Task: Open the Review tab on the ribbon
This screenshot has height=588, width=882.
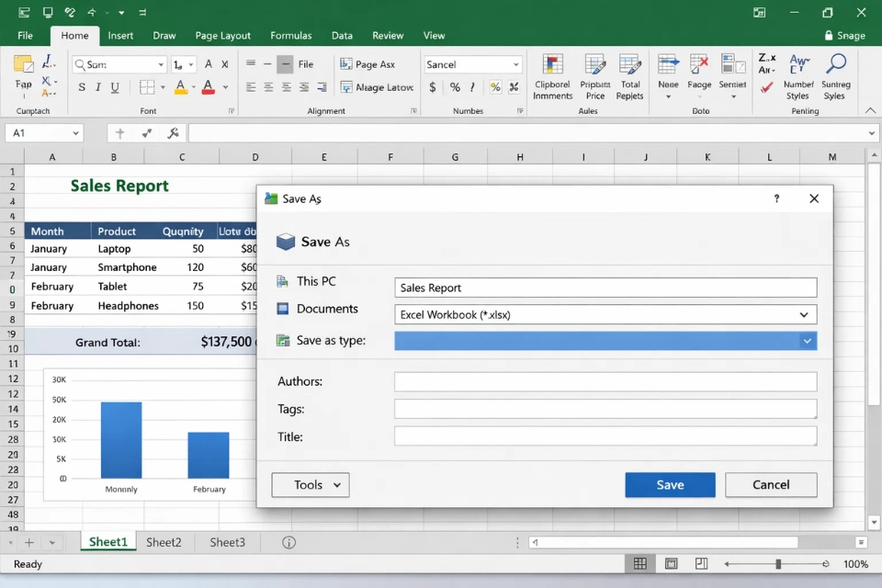Action: tap(387, 35)
